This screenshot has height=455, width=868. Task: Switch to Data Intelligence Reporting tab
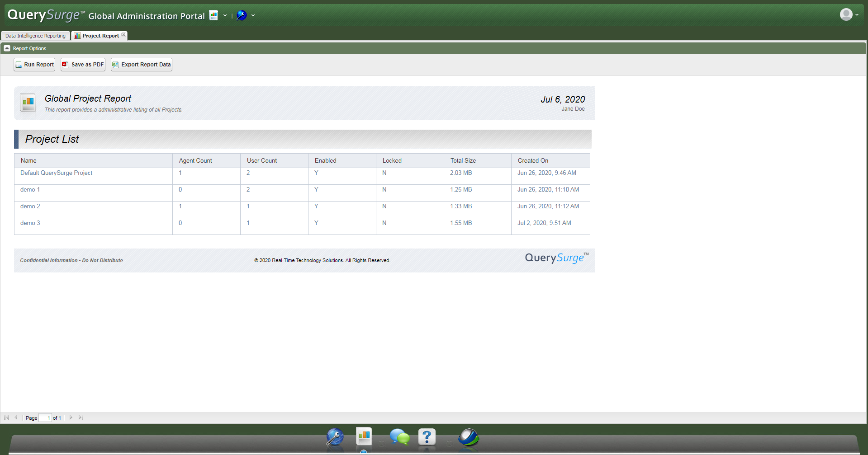[x=35, y=36]
